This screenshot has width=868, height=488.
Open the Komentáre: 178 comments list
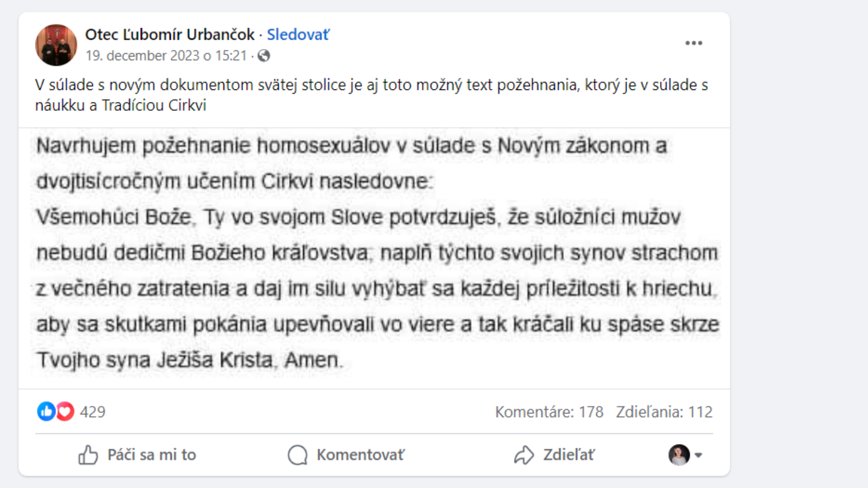tap(549, 412)
